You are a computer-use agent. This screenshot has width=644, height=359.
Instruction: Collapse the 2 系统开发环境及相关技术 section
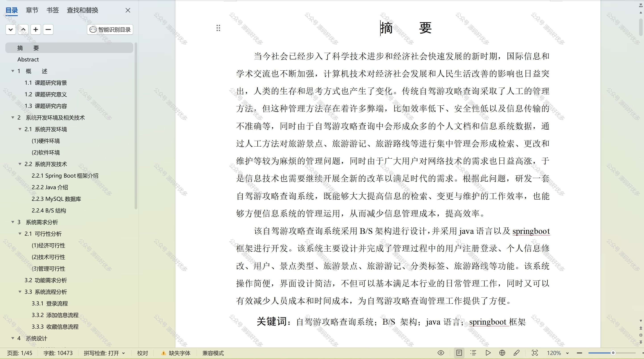[x=13, y=118]
